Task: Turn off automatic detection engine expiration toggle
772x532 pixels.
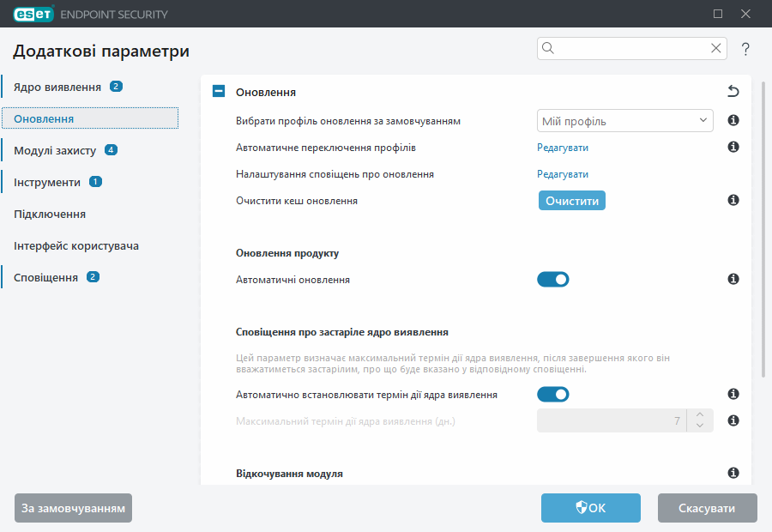Action: point(553,394)
